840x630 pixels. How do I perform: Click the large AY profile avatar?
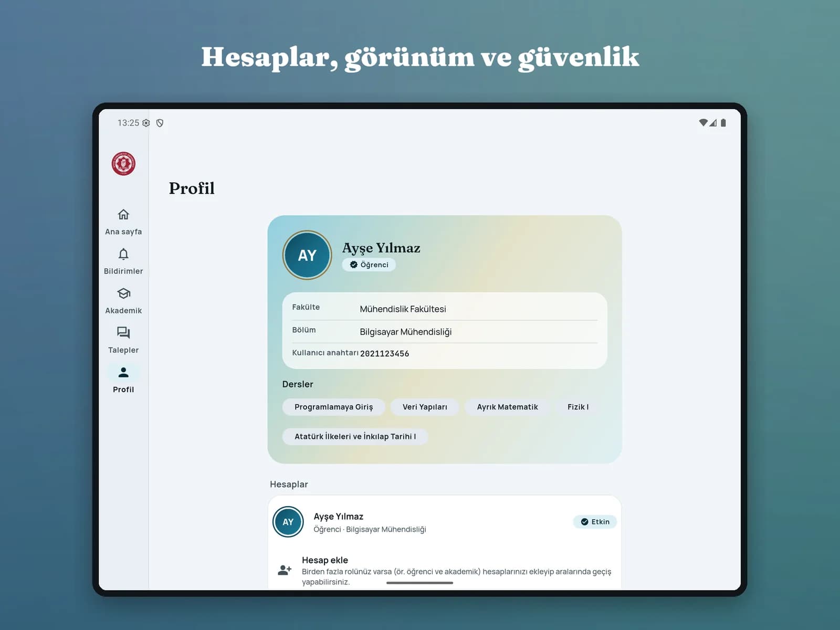pos(307,255)
